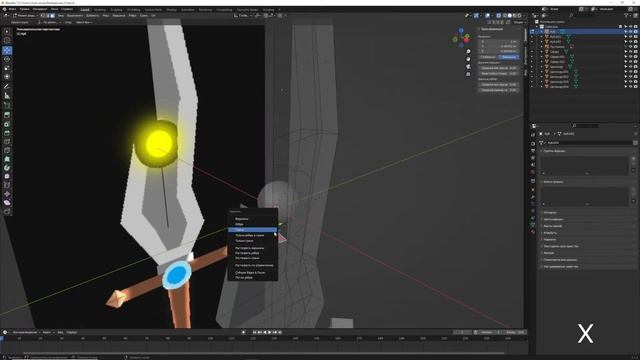The image size is (640, 360).
Task: Toggle viewport gizmos visibility
Action: 476,16
